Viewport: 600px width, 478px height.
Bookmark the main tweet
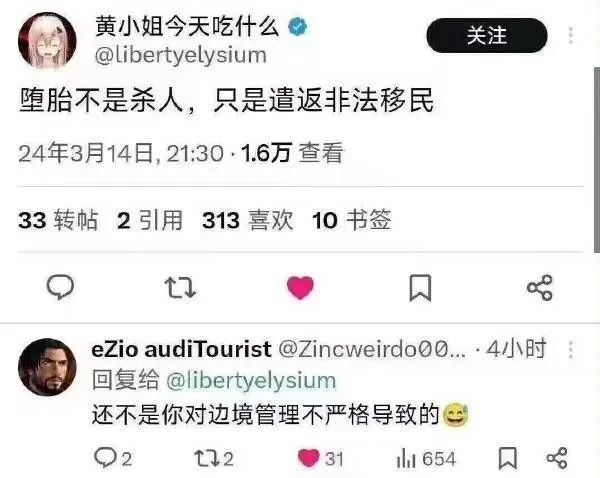pyautogui.click(x=420, y=288)
